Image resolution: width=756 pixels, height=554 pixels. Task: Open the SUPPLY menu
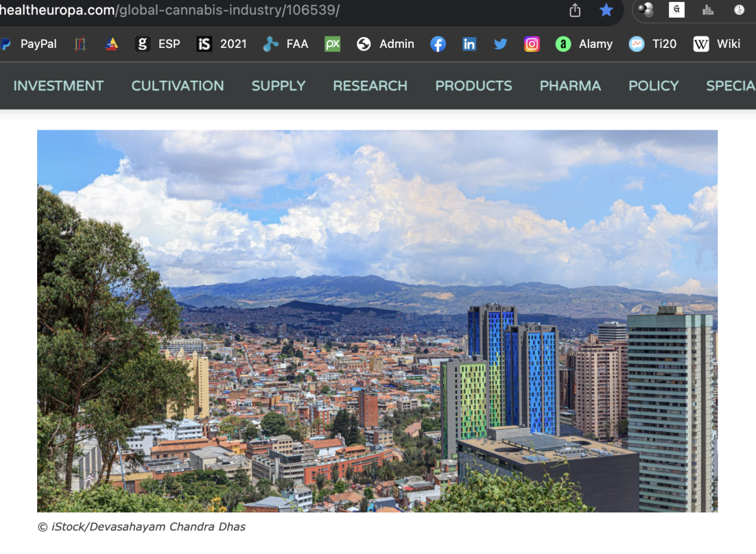click(x=278, y=86)
